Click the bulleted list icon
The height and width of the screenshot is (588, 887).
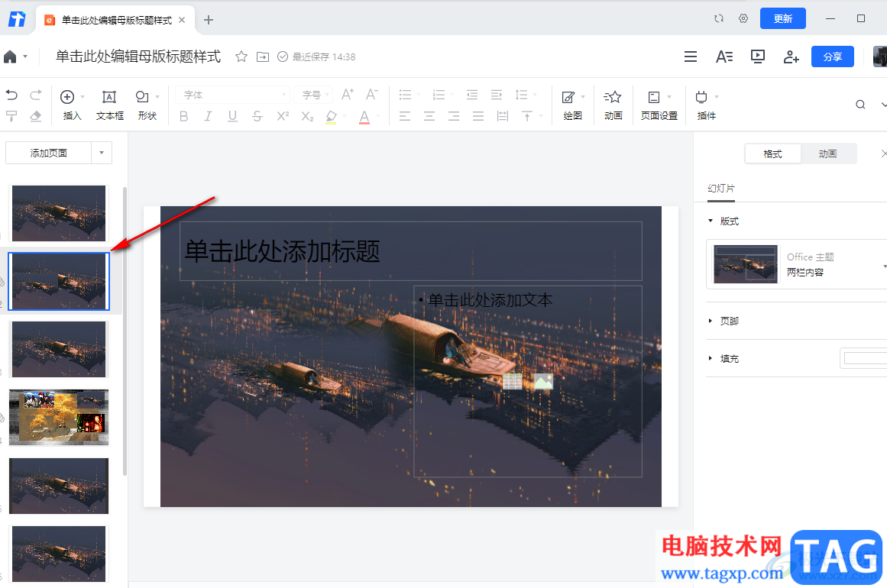tap(405, 95)
